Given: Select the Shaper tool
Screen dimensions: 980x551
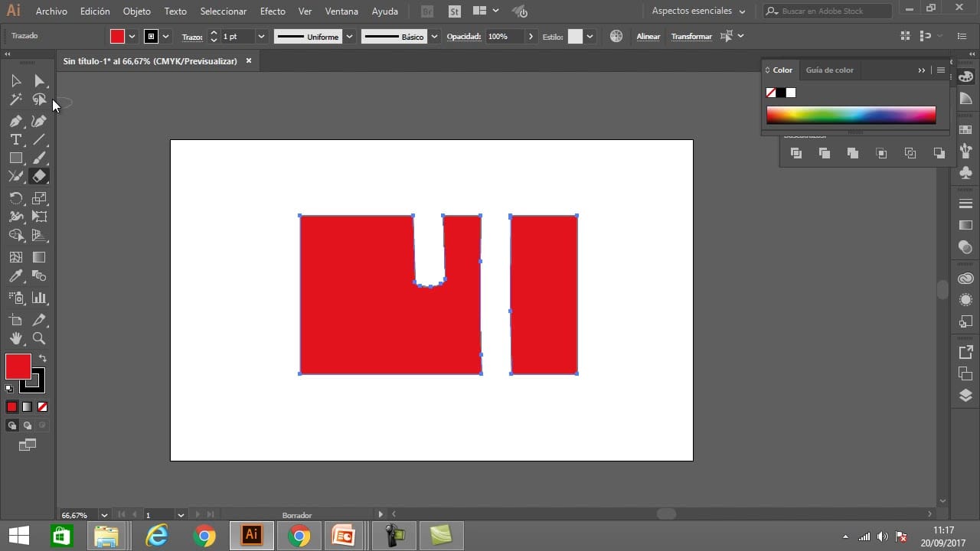Looking at the screenshot, I should (x=15, y=176).
